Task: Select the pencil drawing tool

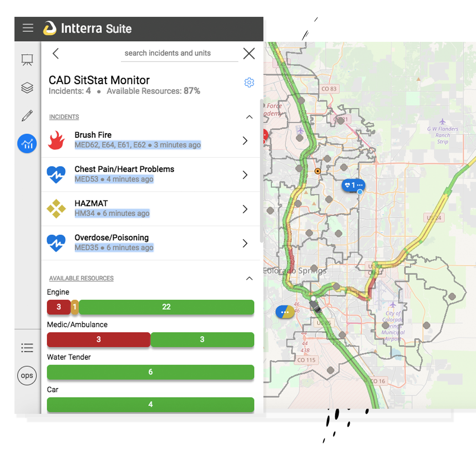Action: [x=27, y=116]
